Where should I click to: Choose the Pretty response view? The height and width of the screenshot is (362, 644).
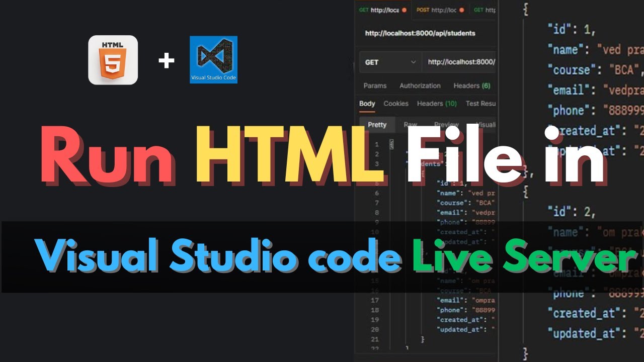[x=377, y=125]
